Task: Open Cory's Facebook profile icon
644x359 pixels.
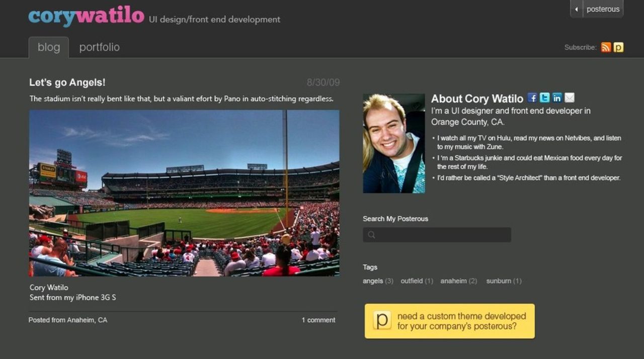Action: 532,98
